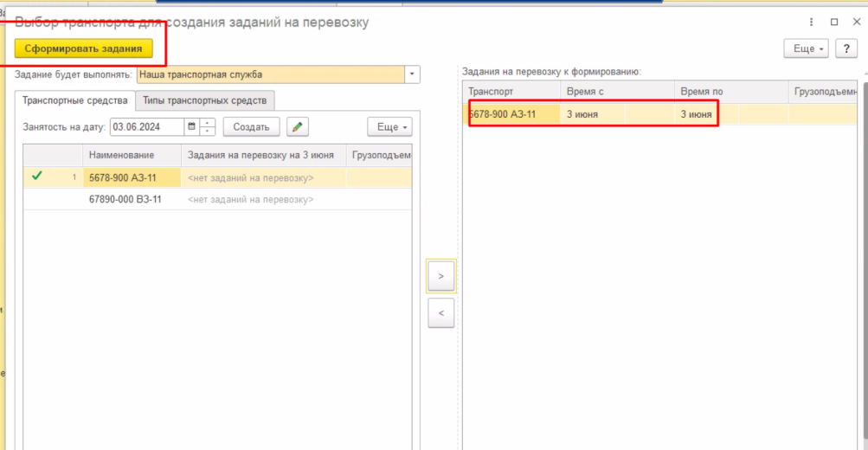Click the pencil edit icon next to 'Создать'
This screenshot has width=868, height=450.
[297, 127]
